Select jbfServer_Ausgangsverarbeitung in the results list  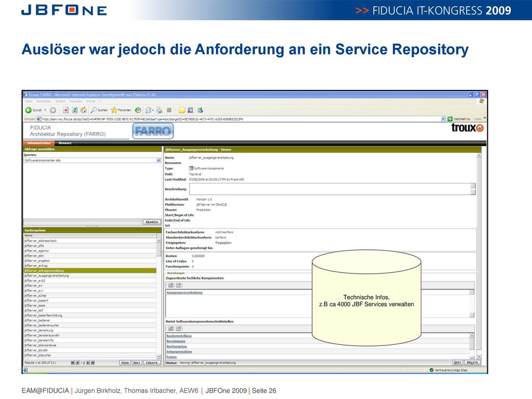click(x=90, y=275)
